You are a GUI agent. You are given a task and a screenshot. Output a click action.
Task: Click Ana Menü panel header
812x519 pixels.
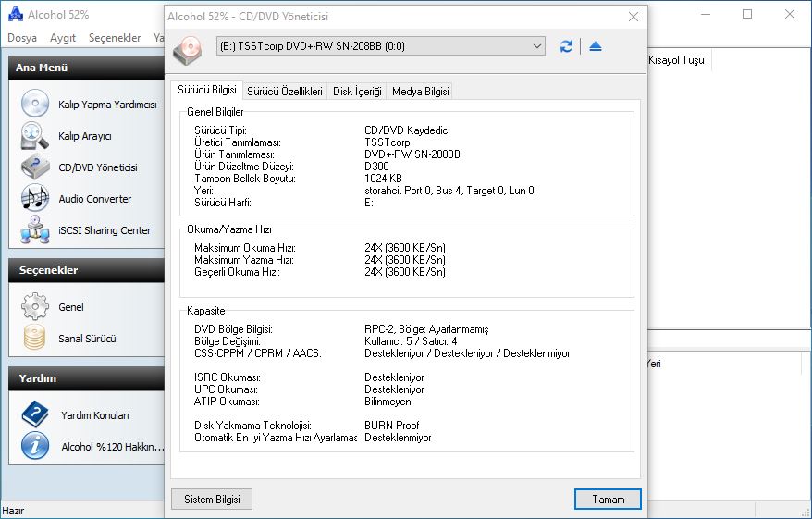click(87, 68)
